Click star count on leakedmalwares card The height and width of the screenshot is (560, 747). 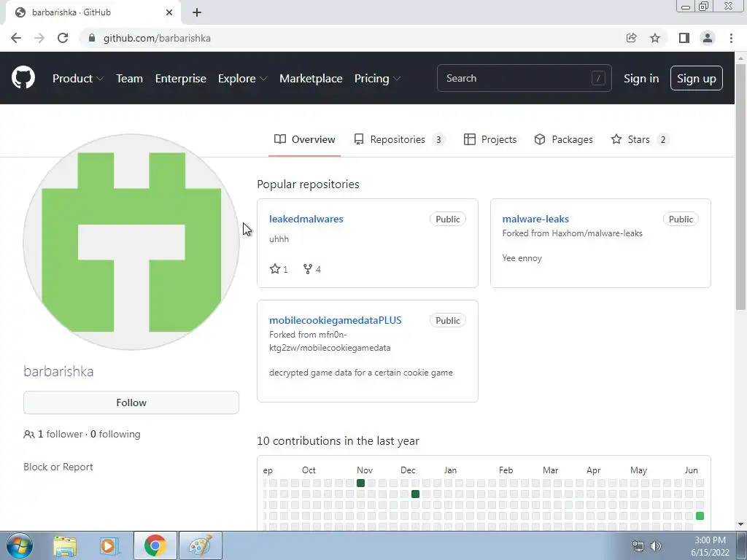click(x=279, y=269)
